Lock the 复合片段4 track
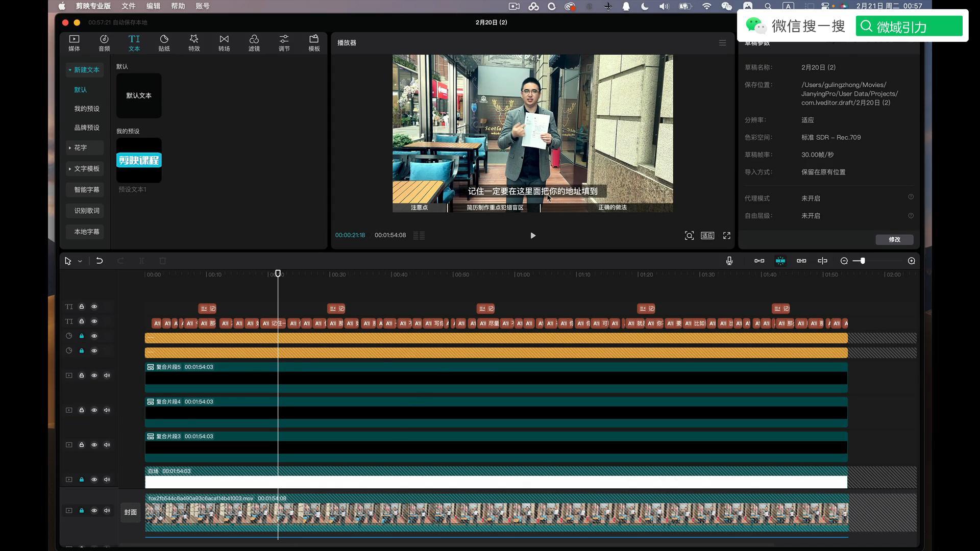 coord(81,410)
